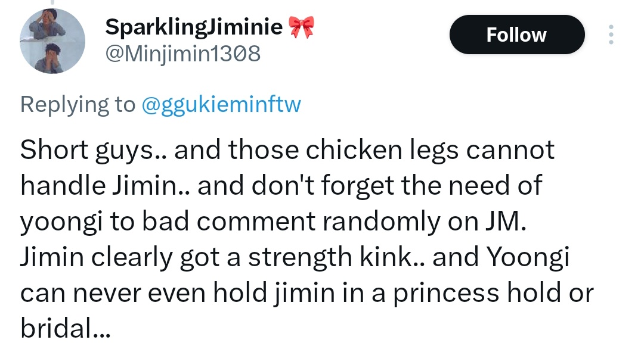Visit the @Minjimin1308 handle
This screenshot has height=346, width=644.
[x=183, y=54]
